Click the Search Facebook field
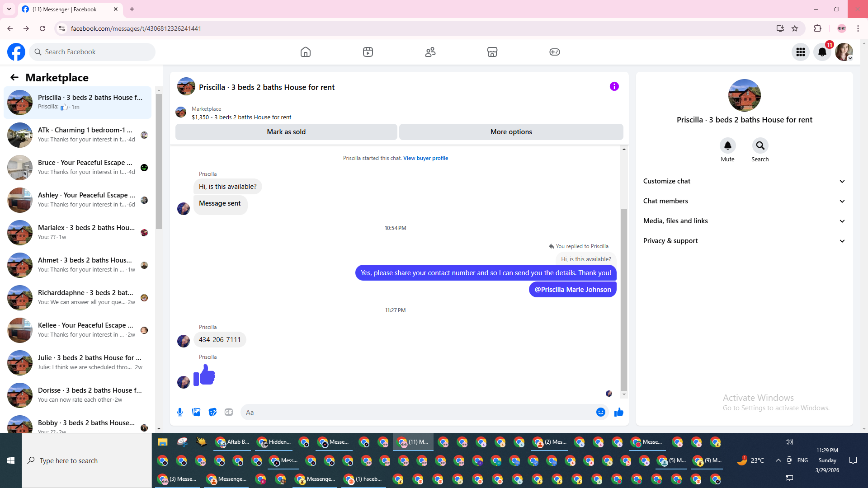This screenshot has height=488, width=868. 92,52
